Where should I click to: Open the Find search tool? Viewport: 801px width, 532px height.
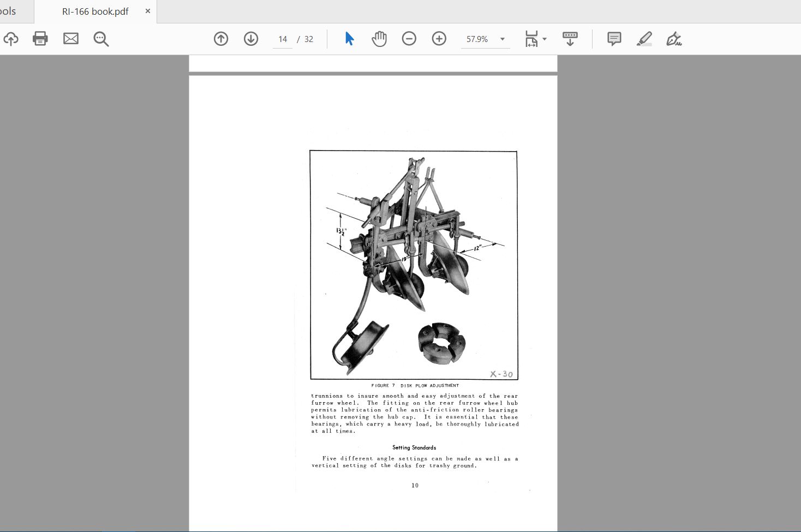[100, 39]
